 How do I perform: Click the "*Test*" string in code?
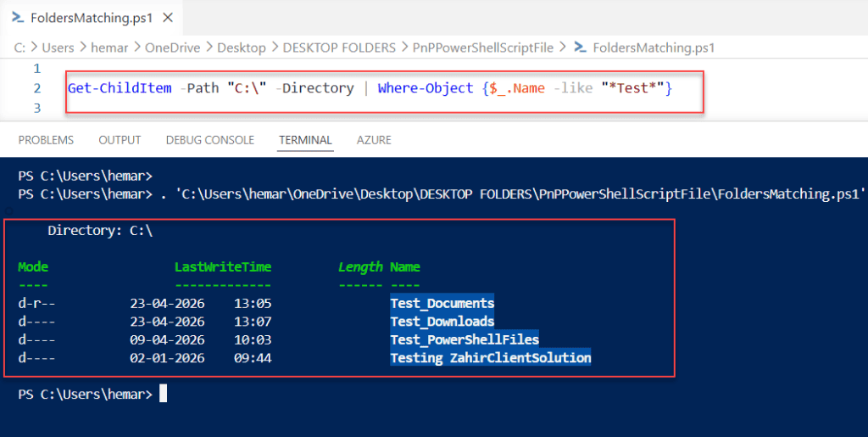coord(632,88)
